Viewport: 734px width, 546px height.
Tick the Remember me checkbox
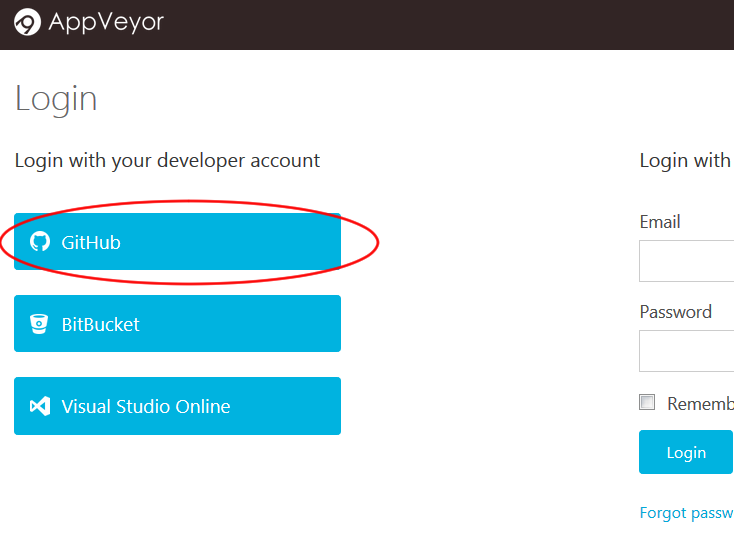[648, 402]
